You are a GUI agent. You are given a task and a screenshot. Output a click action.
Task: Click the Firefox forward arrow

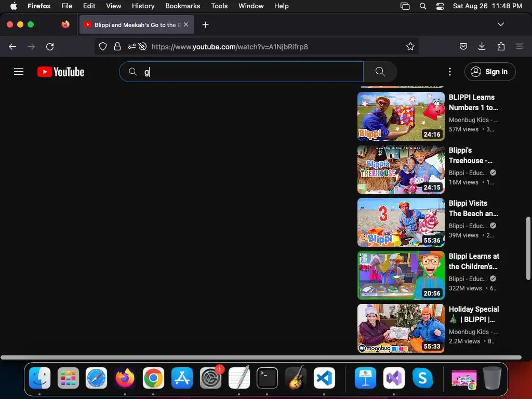pyautogui.click(x=31, y=46)
